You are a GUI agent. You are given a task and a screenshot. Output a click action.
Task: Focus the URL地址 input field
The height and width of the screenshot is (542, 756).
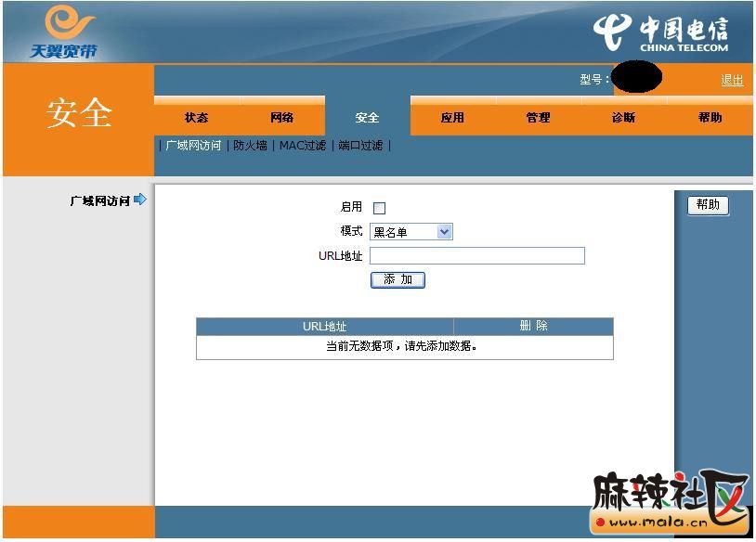pos(476,256)
